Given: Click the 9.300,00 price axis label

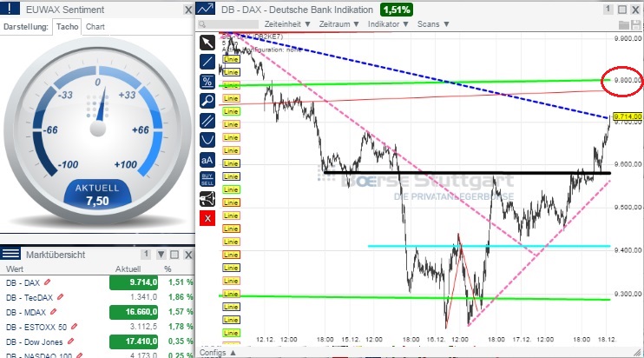Looking at the screenshot, I should (628, 294).
